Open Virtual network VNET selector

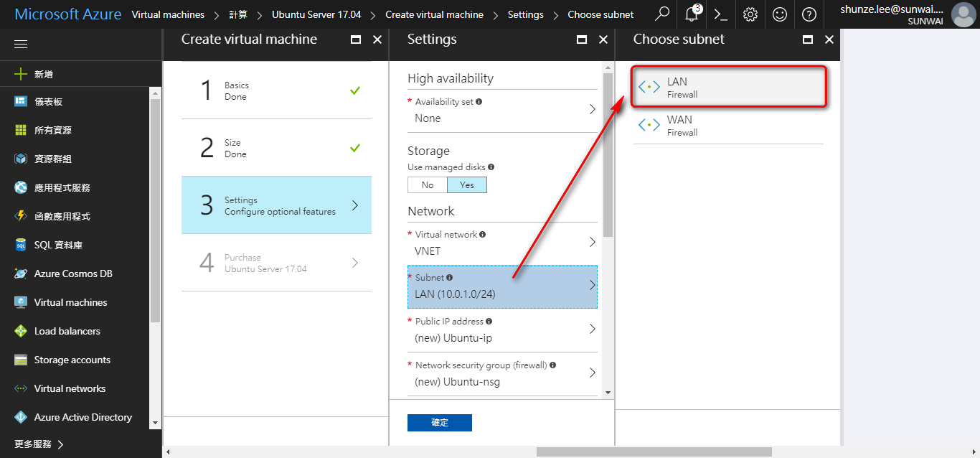[502, 243]
